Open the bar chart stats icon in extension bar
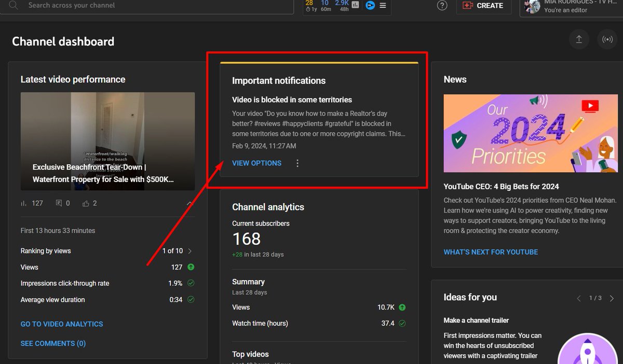This screenshot has width=623, height=364. 355,5
